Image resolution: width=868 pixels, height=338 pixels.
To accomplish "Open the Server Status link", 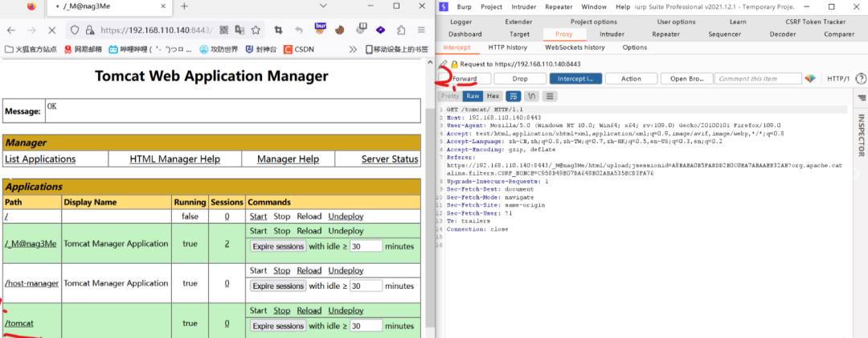I will tap(390, 159).
